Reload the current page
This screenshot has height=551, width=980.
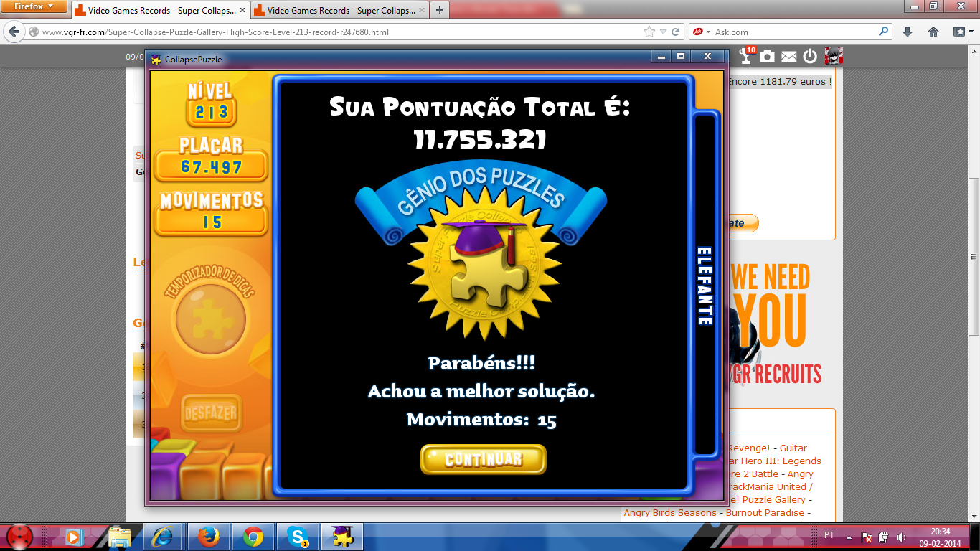[675, 32]
